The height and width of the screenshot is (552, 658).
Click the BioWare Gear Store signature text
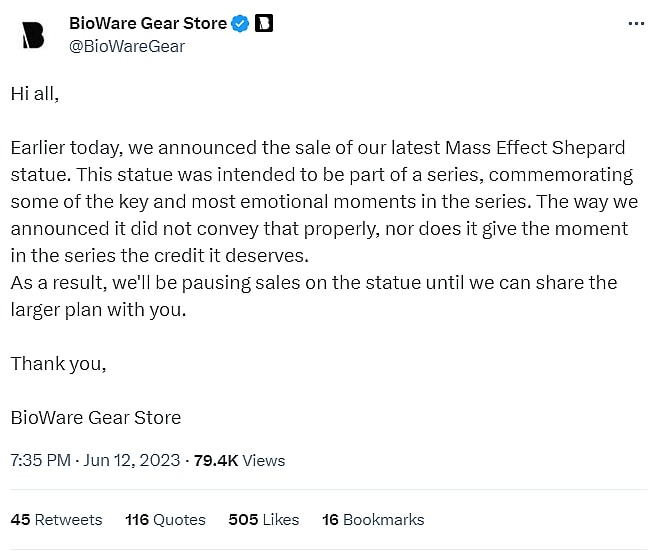(96, 417)
